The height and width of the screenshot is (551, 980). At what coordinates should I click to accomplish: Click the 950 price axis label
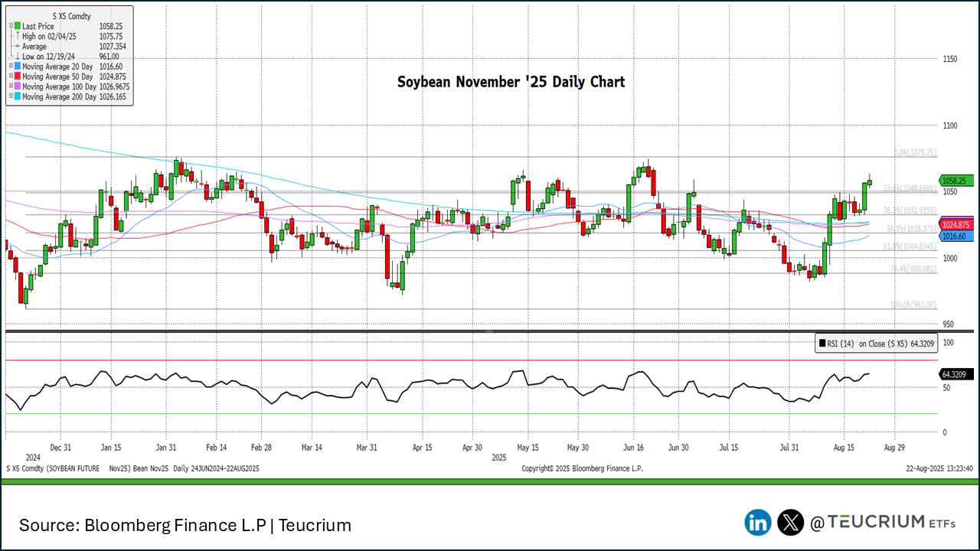click(x=949, y=324)
